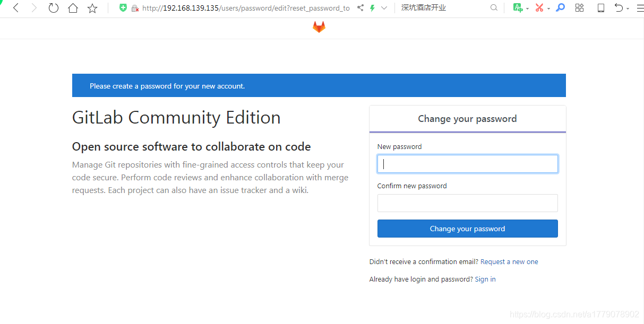Click the blue create password notice banner
This screenshot has width=644, height=324.
tap(319, 85)
